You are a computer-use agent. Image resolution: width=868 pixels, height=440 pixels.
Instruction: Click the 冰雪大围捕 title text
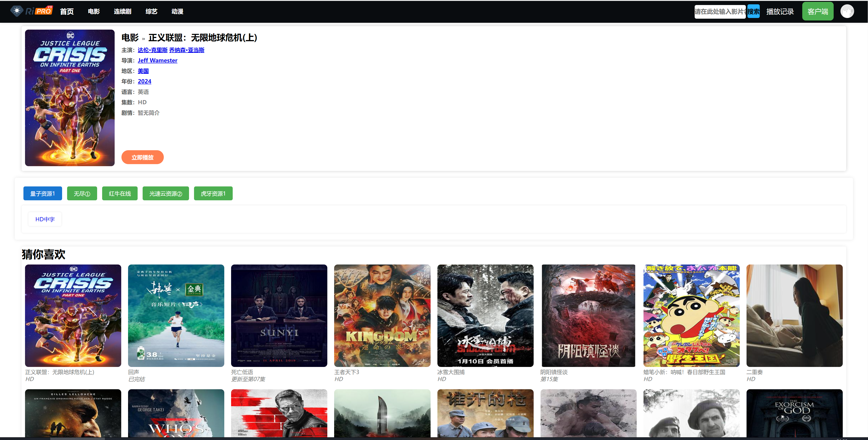(x=451, y=372)
